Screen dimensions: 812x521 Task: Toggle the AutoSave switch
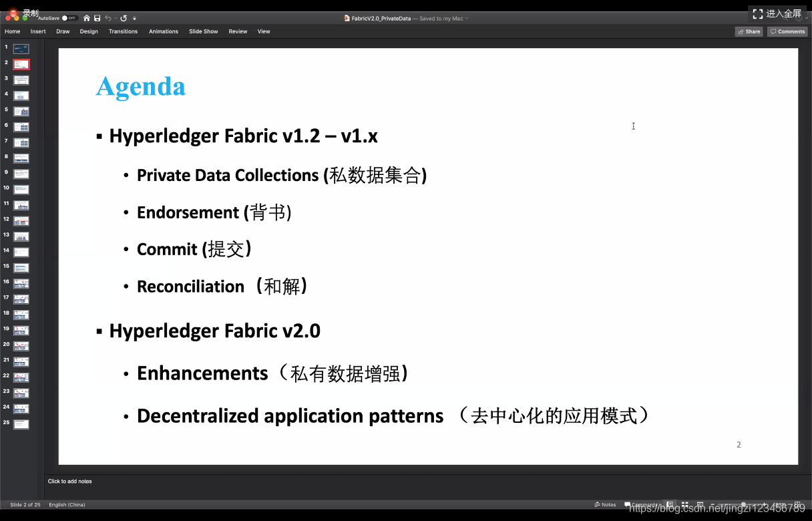(x=69, y=18)
